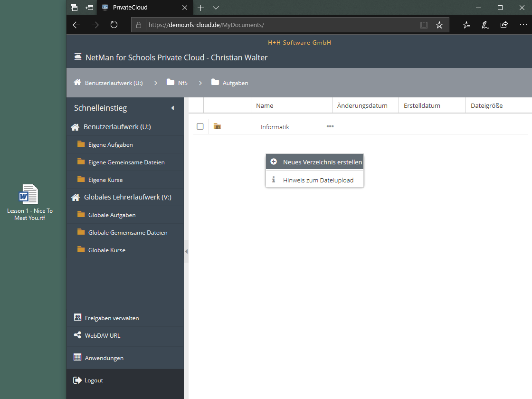This screenshot has height=399, width=532.
Task: Close the PrivateCloud tab
Action: point(185,8)
